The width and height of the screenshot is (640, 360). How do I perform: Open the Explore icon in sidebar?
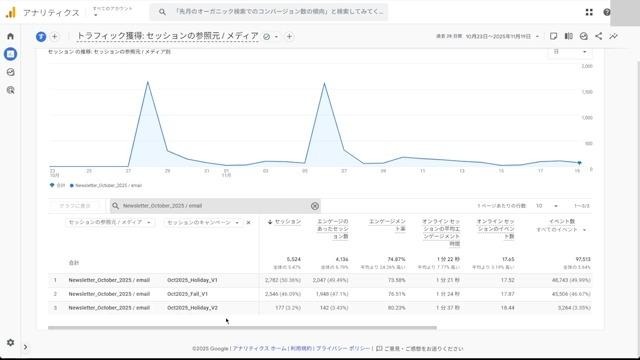(x=11, y=72)
